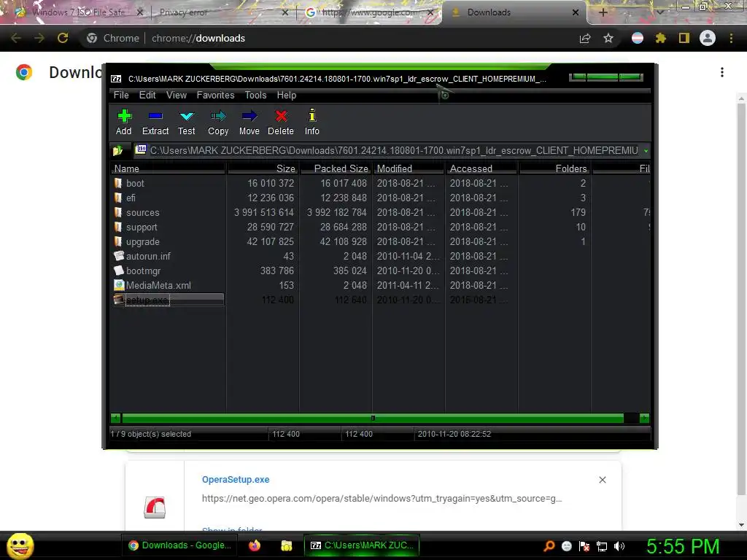Switch to Downloads - Google taskbar button
The image size is (747, 560).
pos(179,545)
